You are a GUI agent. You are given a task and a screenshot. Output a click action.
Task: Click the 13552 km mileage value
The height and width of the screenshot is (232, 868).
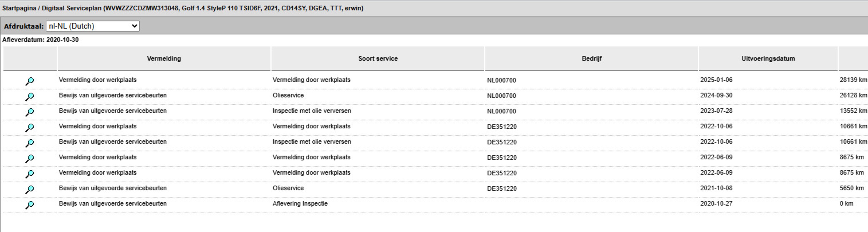[x=853, y=111]
